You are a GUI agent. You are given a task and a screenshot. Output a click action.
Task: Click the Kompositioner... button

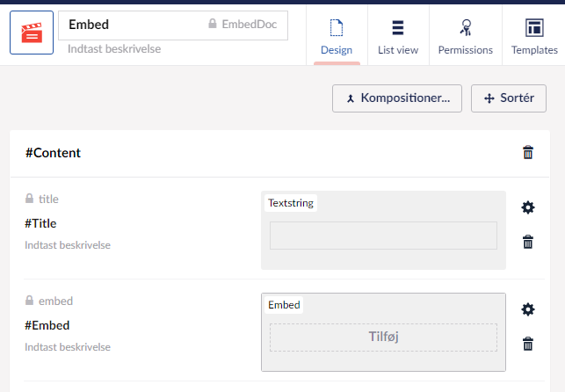pos(397,98)
